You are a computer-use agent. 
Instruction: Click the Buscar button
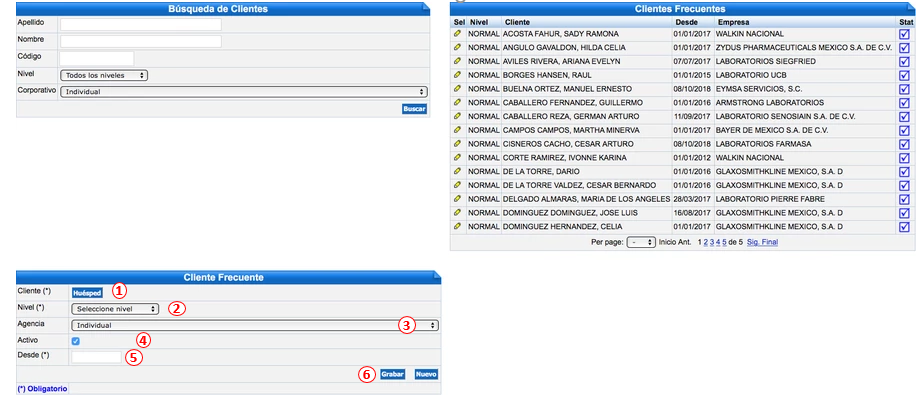tap(414, 109)
